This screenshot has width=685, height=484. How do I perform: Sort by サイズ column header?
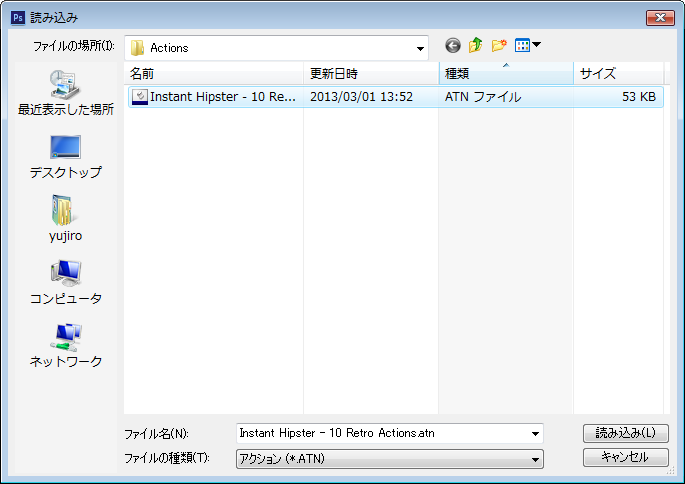click(619, 73)
